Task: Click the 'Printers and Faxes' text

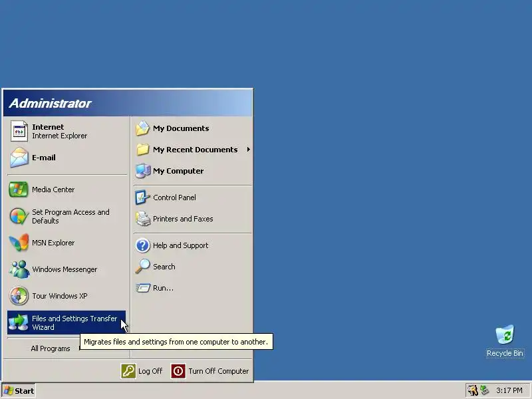Action: pyautogui.click(x=183, y=219)
